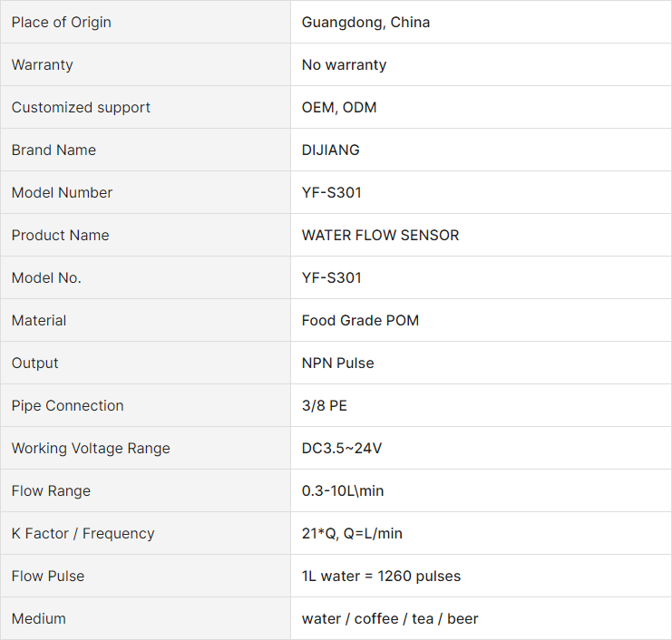The image size is (672, 640).
Task: Click YF-S301 in the Model No. row
Action: point(331,278)
